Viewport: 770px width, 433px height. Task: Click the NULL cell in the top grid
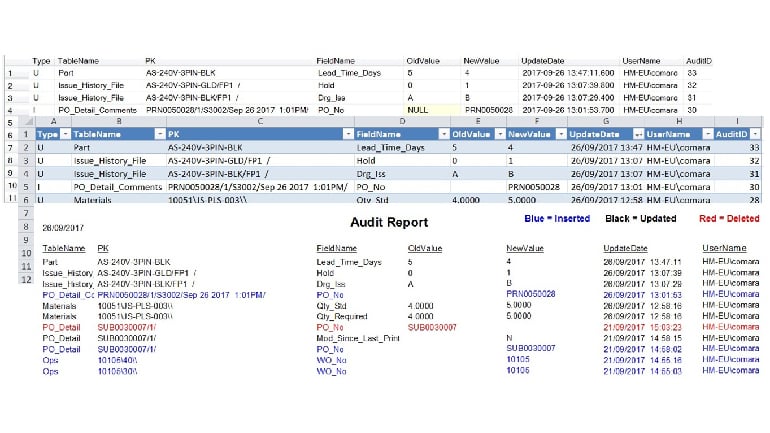pyautogui.click(x=420, y=109)
